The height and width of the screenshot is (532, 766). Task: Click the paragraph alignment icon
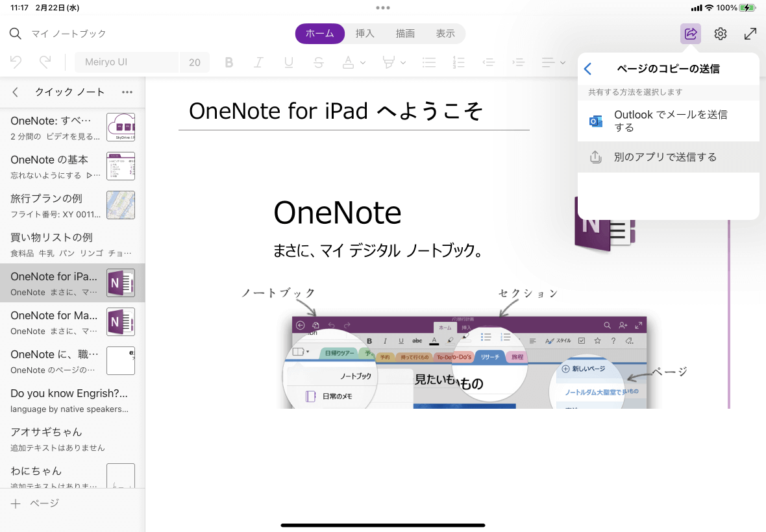pyautogui.click(x=548, y=62)
